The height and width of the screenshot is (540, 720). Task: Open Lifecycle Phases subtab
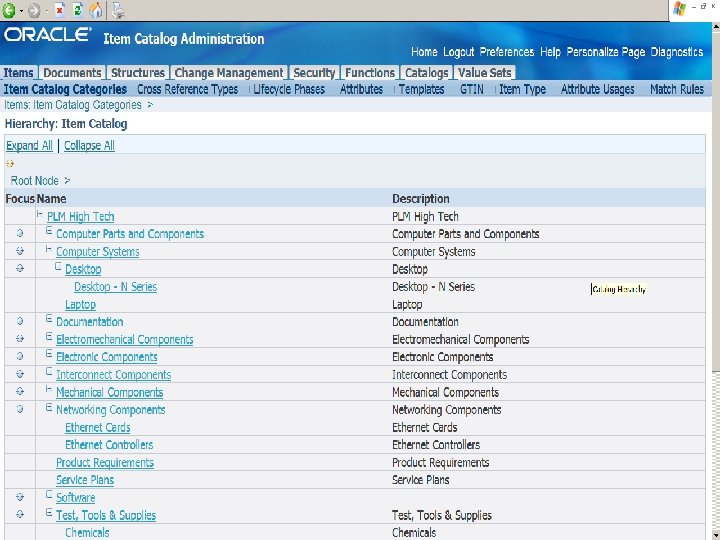289,89
